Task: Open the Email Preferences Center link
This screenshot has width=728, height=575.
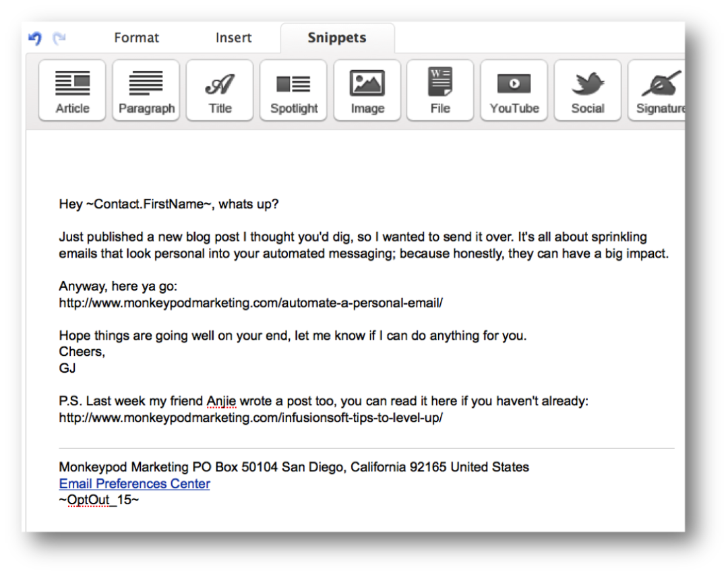Action: (134, 483)
